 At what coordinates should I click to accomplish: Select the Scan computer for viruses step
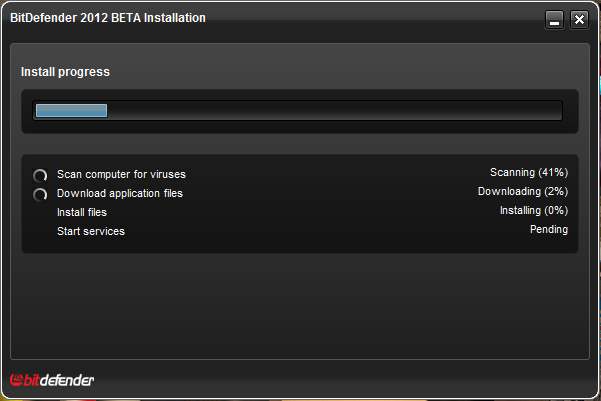pos(121,174)
